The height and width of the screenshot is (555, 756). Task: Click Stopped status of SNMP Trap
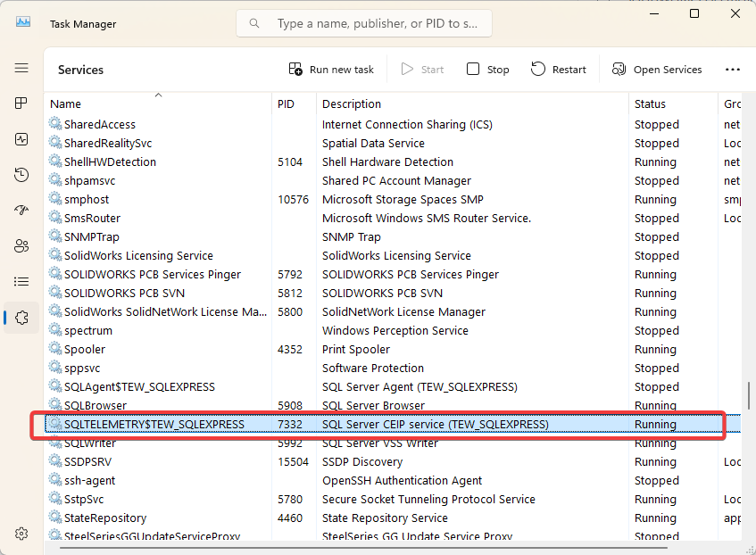coord(657,237)
